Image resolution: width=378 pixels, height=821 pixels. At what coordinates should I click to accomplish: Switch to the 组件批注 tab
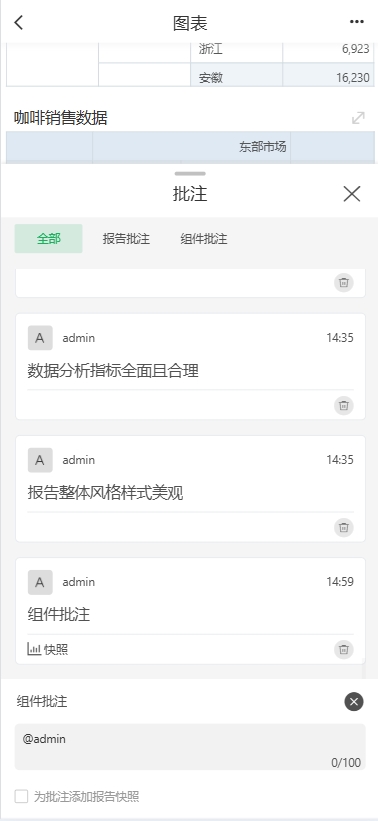[x=204, y=239]
